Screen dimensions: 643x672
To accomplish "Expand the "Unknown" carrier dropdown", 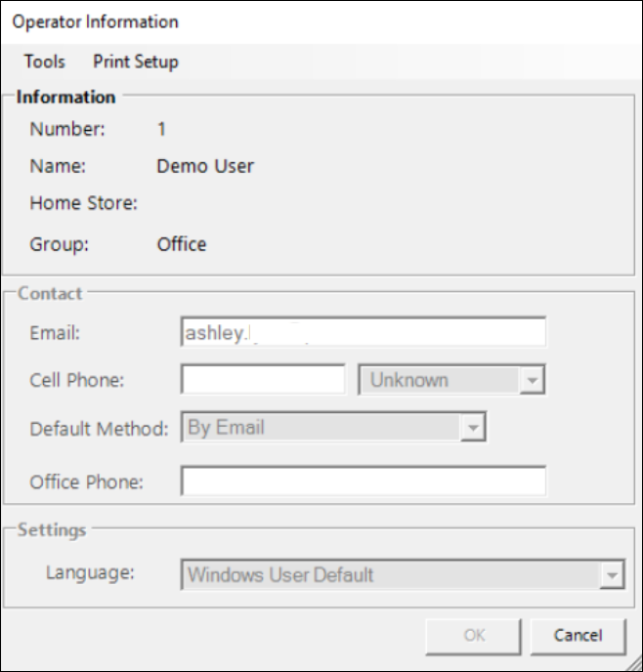I will pos(531,381).
